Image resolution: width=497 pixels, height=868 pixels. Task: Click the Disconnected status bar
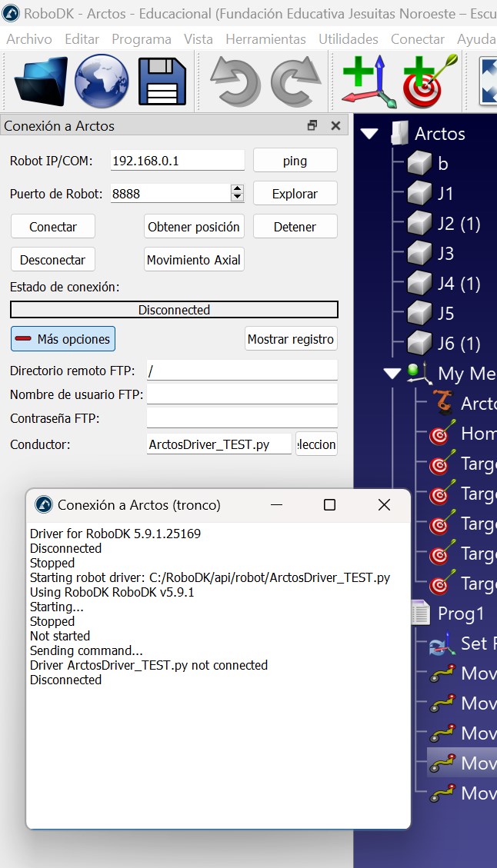174,309
